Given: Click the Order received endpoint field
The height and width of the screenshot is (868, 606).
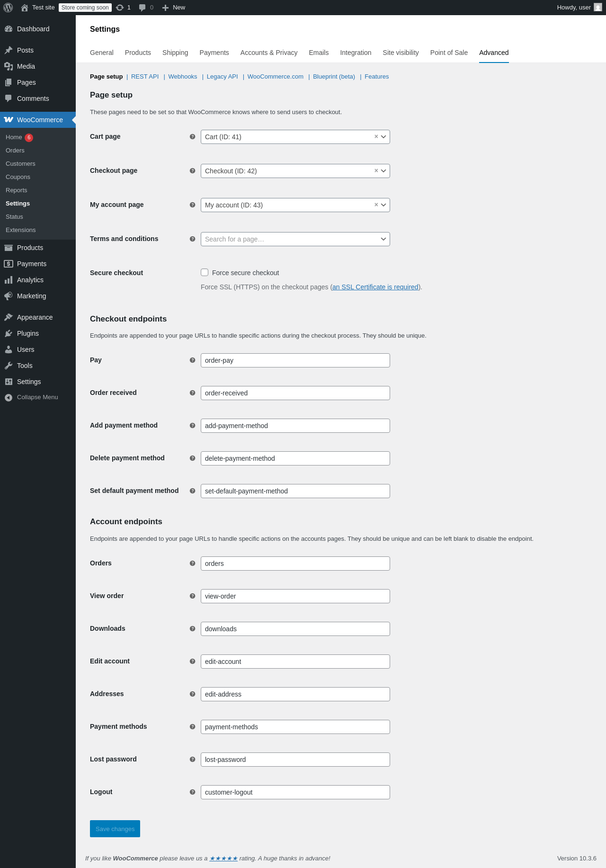Looking at the screenshot, I should (295, 393).
